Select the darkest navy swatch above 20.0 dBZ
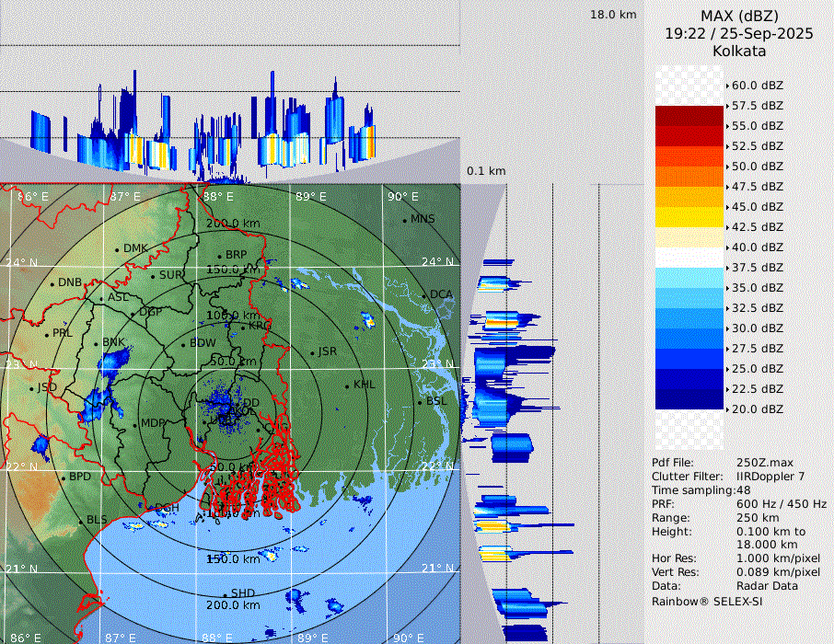834x644 pixels. pyautogui.click(x=689, y=399)
